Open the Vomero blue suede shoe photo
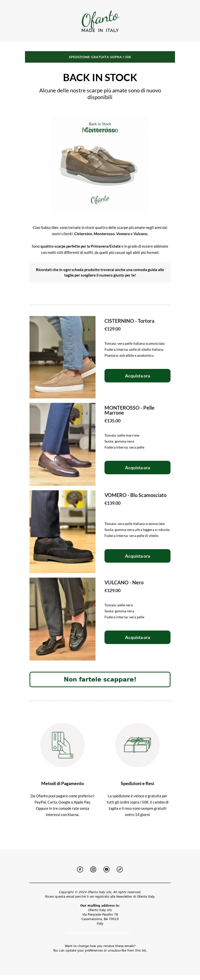Image resolution: width=200 pixels, height=980 pixels. (62, 532)
